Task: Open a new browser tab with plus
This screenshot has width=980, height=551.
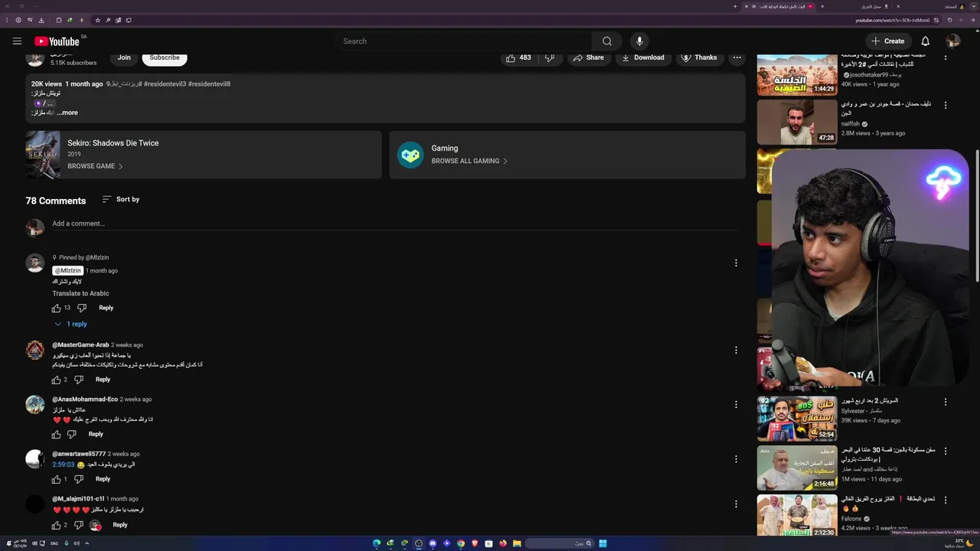Action: (x=735, y=6)
